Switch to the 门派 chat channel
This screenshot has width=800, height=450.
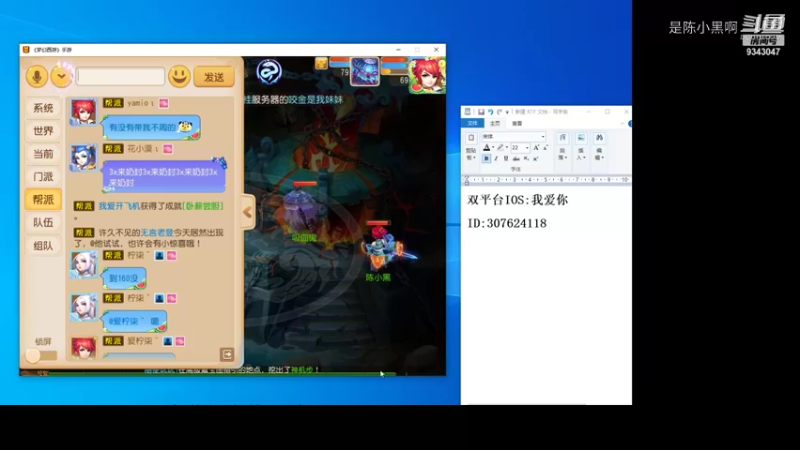(43, 177)
